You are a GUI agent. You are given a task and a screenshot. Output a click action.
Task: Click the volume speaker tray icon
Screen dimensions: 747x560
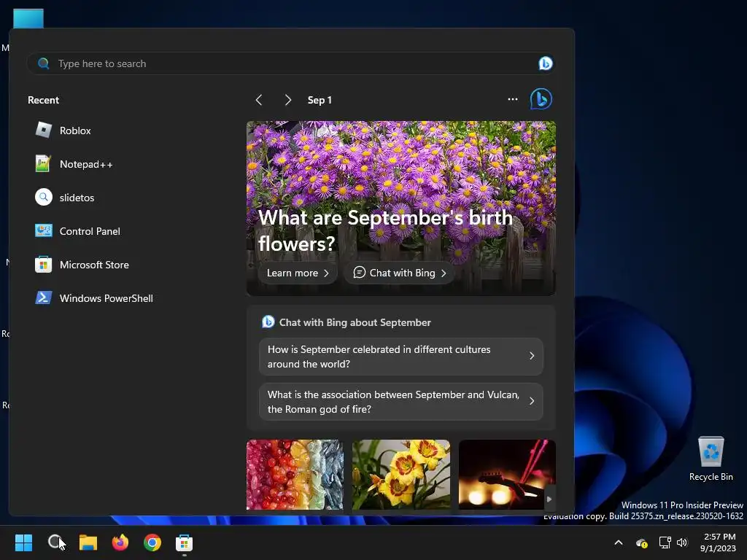tap(682, 542)
